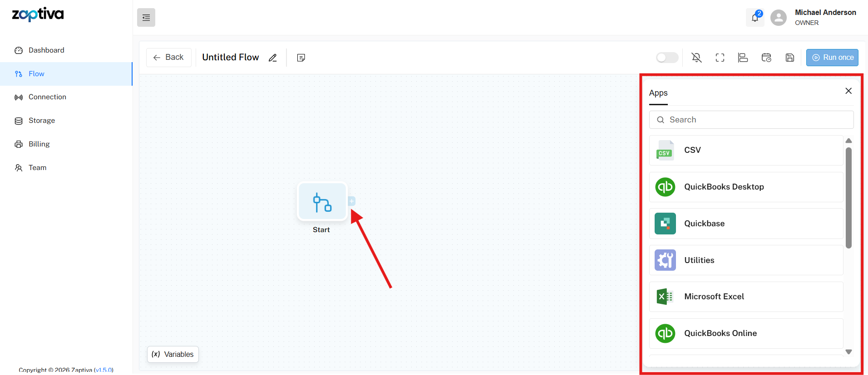
Task: Go to the Billing page
Action: [x=39, y=144]
